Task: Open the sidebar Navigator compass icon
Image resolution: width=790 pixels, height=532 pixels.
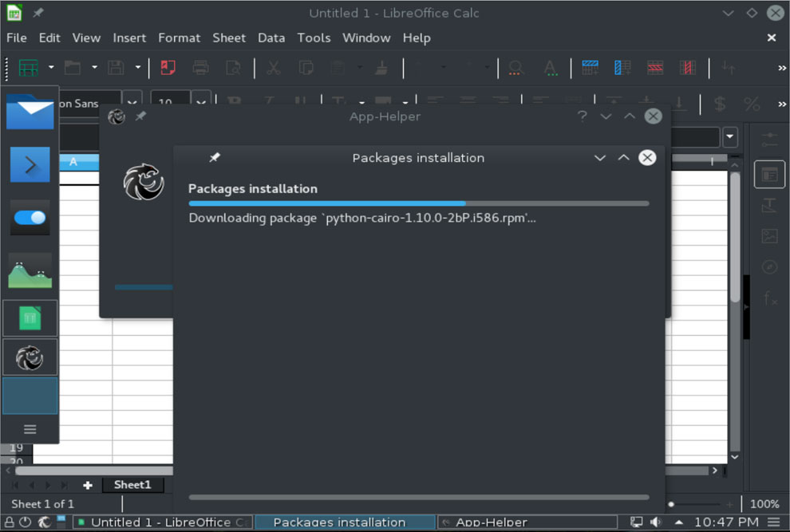Action: (x=769, y=267)
